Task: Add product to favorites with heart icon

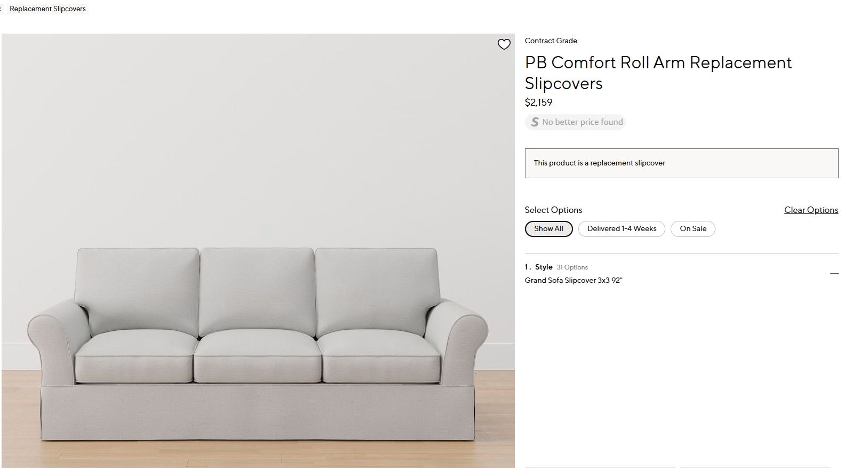Action: tap(504, 44)
